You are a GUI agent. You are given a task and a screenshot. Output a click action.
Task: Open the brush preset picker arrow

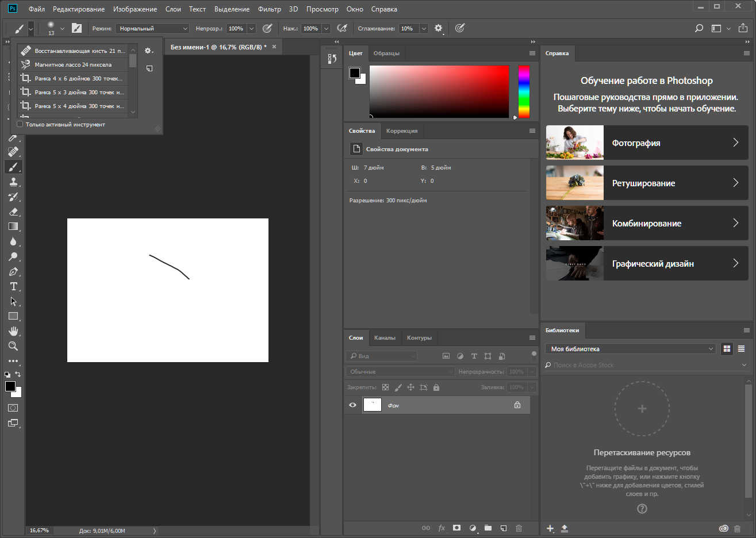coord(62,28)
